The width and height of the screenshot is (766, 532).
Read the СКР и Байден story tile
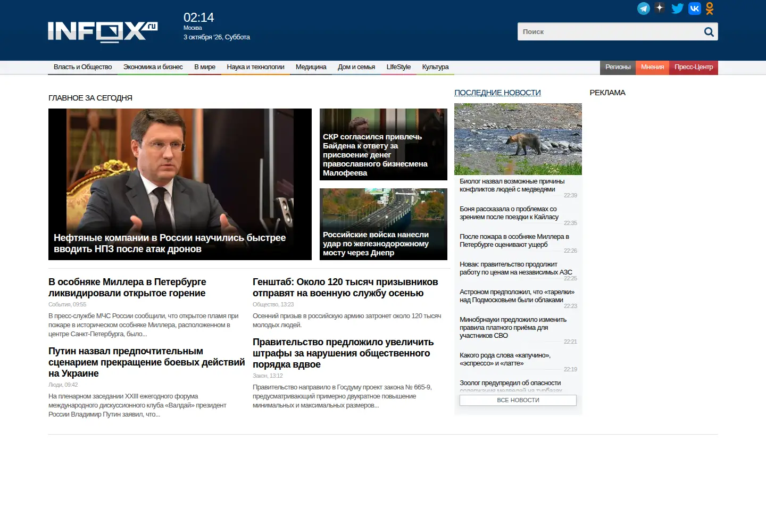(384, 144)
